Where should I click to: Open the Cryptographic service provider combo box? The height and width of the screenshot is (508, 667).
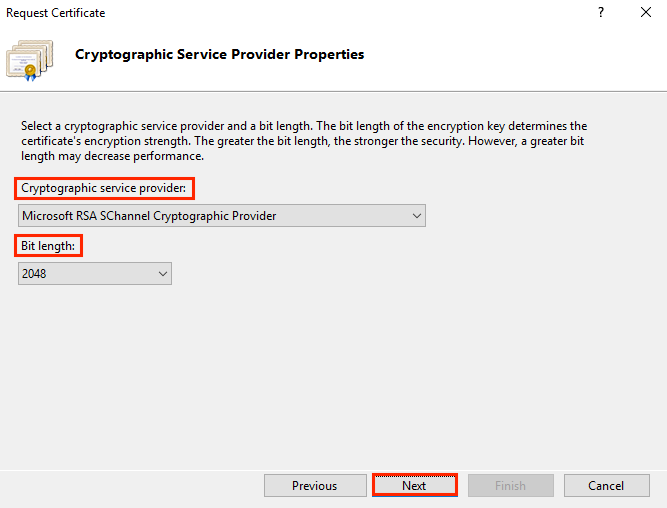pyautogui.click(x=221, y=215)
